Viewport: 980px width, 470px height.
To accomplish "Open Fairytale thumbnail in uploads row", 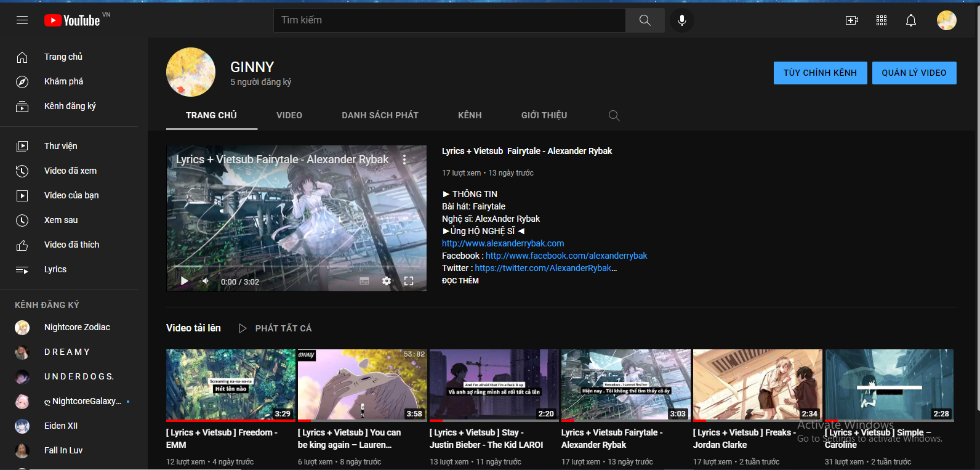I will point(626,386).
